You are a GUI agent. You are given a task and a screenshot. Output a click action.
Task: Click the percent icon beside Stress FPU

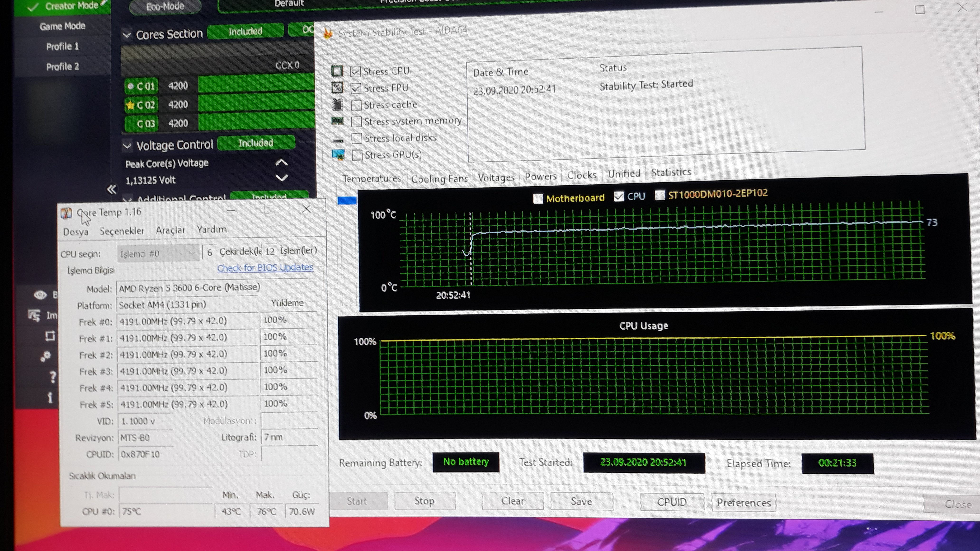[337, 88]
